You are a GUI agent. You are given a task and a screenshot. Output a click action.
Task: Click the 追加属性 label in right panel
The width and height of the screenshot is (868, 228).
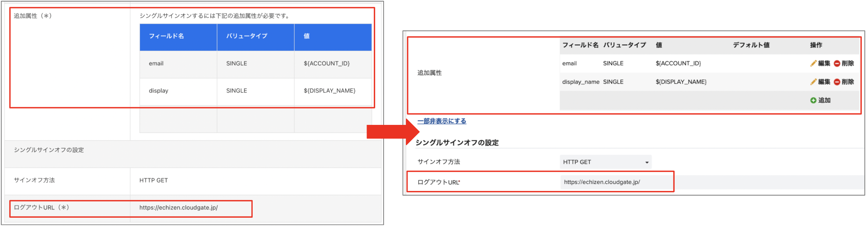tap(430, 73)
